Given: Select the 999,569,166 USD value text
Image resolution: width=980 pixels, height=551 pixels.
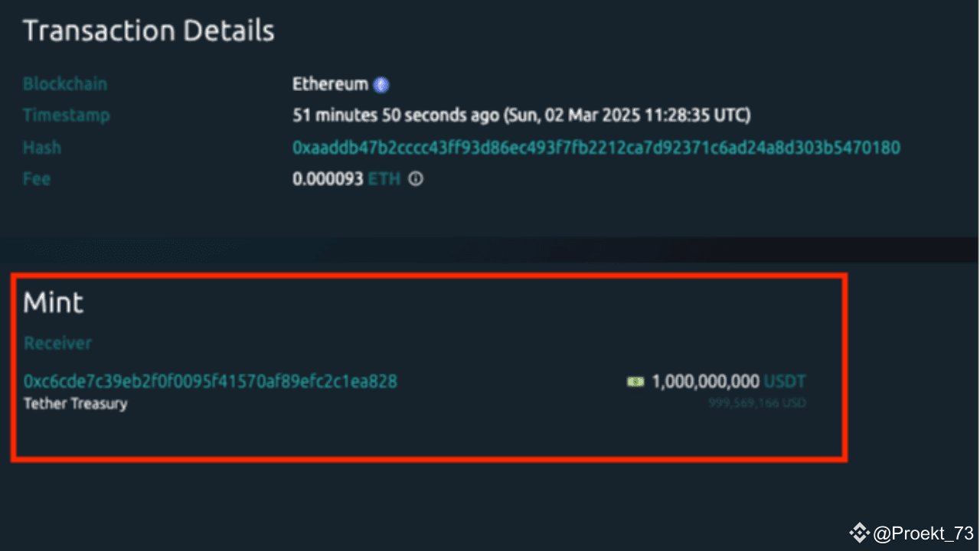Looking at the screenshot, I should click(x=756, y=403).
